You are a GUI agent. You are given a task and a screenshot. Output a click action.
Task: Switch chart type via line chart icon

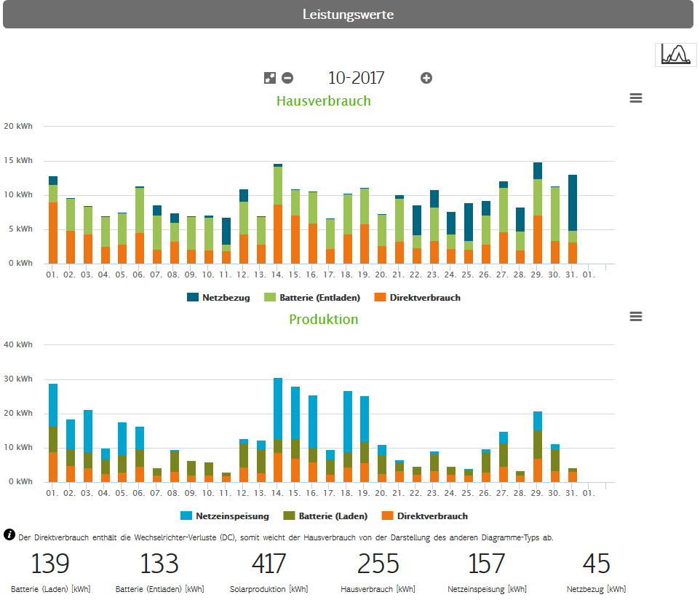coord(675,54)
